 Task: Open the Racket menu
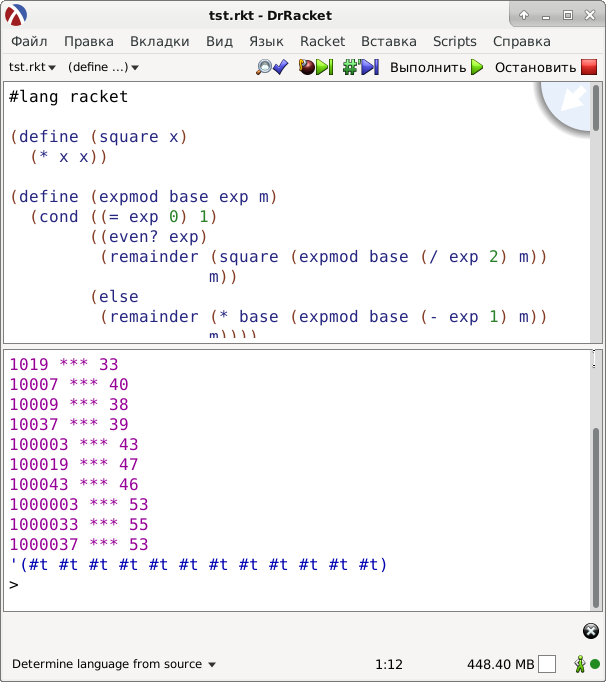pos(322,41)
